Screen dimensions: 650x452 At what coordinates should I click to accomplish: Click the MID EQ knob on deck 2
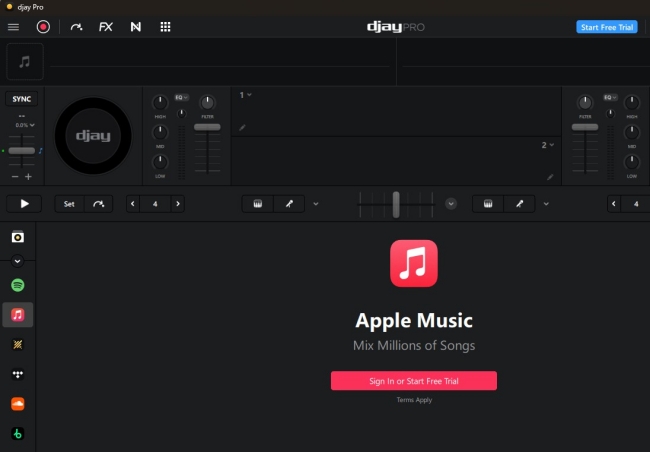[x=632, y=132]
